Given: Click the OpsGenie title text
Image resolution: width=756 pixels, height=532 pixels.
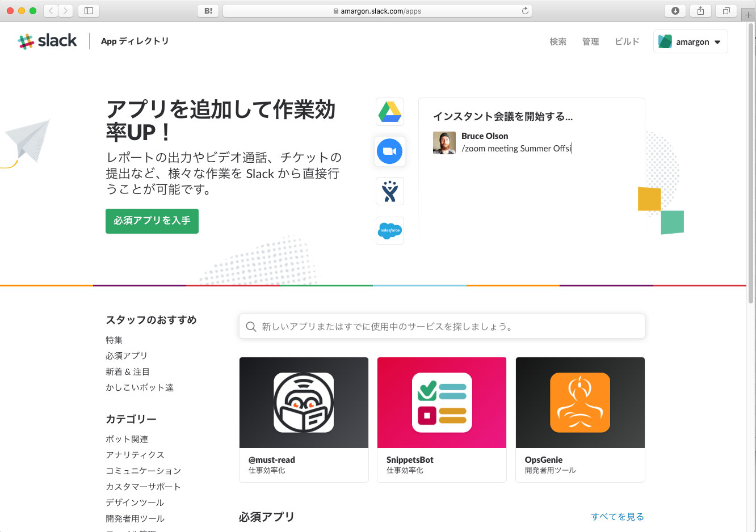Looking at the screenshot, I should click(x=544, y=460).
